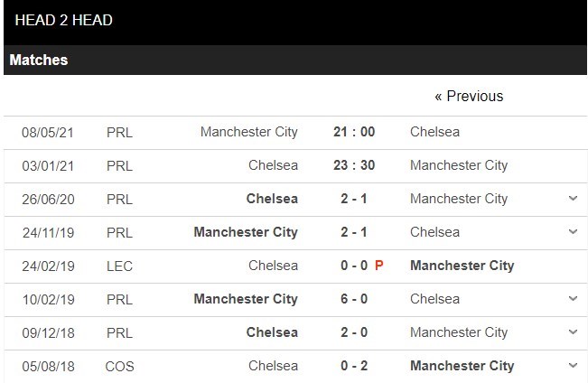Image resolution: width=588 pixels, height=383 pixels.
Task: Click the HEAD 2 HEAD title bar
Action: 61,20
